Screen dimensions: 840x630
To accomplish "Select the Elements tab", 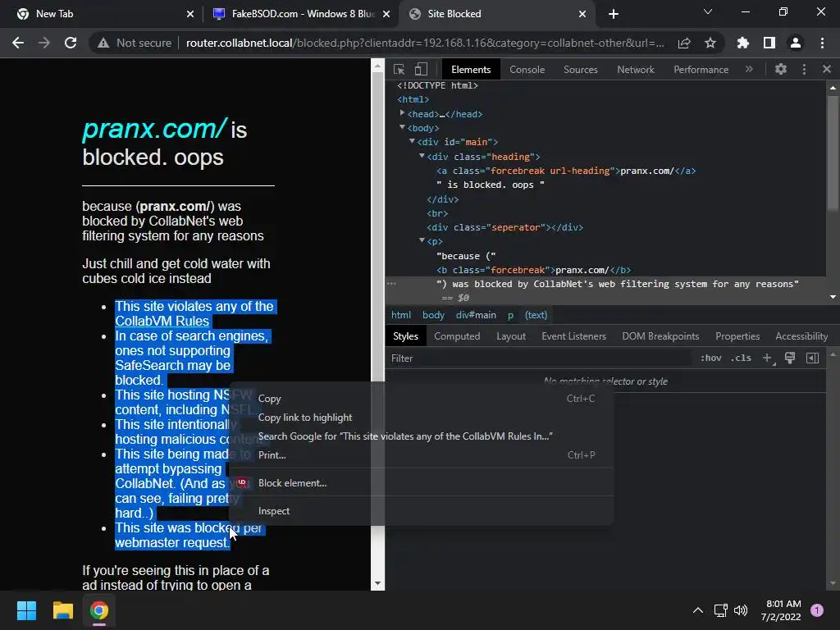I will [470, 70].
